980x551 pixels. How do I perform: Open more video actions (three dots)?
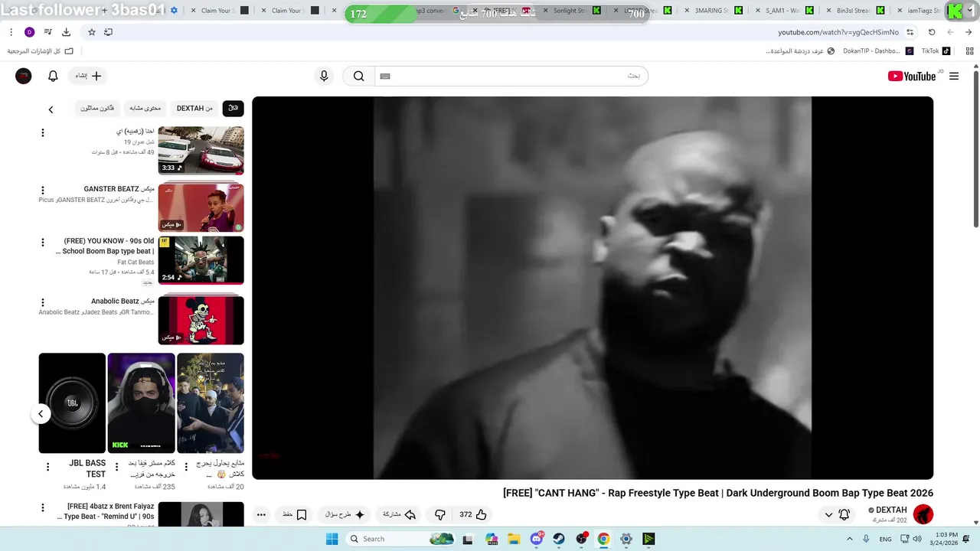click(x=261, y=515)
